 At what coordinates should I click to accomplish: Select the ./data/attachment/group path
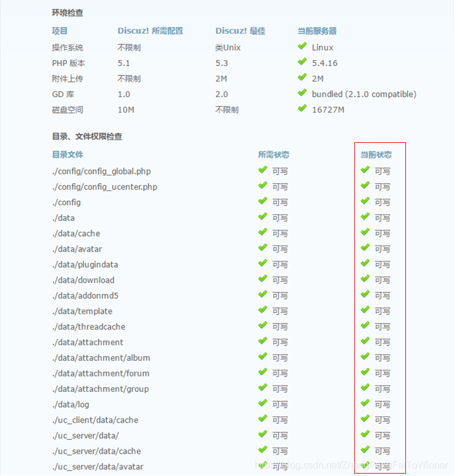click(100, 389)
